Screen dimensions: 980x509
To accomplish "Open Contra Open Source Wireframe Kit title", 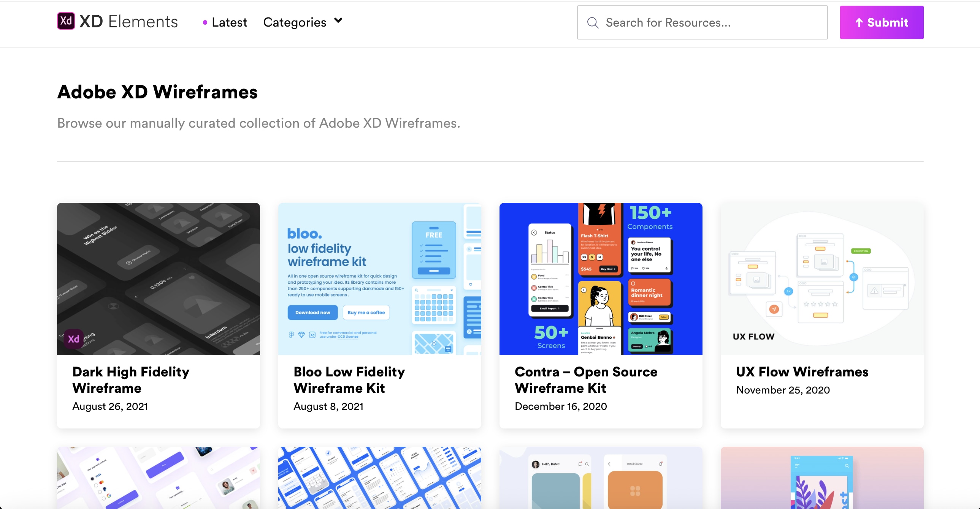I will coord(586,380).
